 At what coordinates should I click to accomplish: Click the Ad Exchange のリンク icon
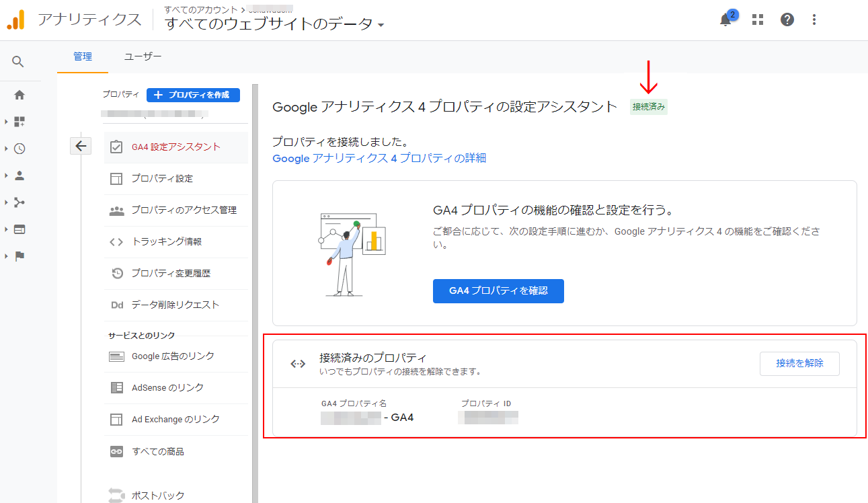pos(116,419)
